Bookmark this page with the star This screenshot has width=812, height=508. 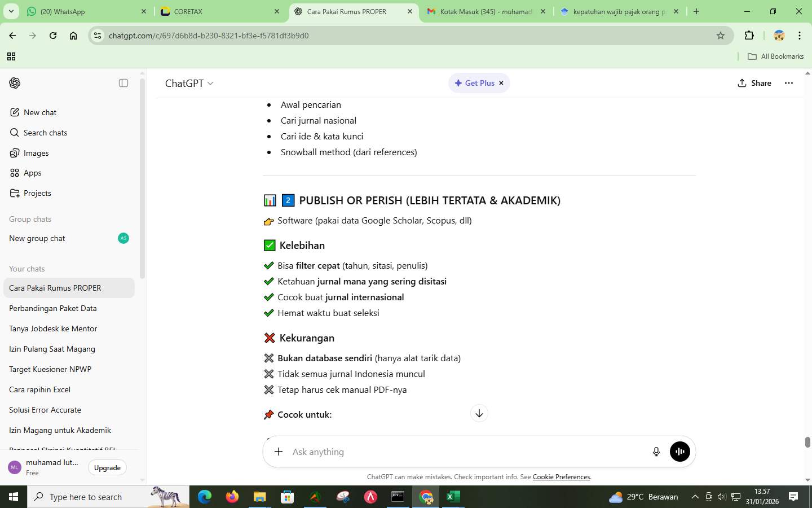(x=721, y=35)
